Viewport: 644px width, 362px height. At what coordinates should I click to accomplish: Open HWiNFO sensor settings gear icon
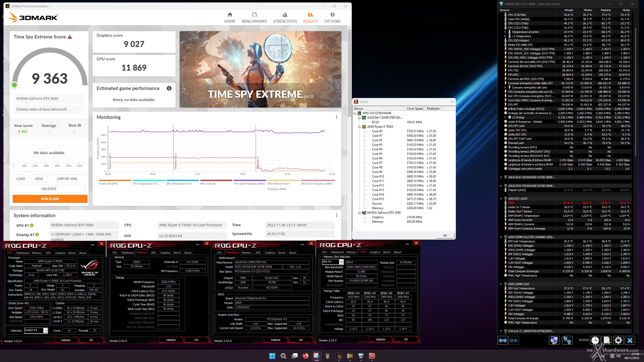pyautogui.click(x=618, y=340)
